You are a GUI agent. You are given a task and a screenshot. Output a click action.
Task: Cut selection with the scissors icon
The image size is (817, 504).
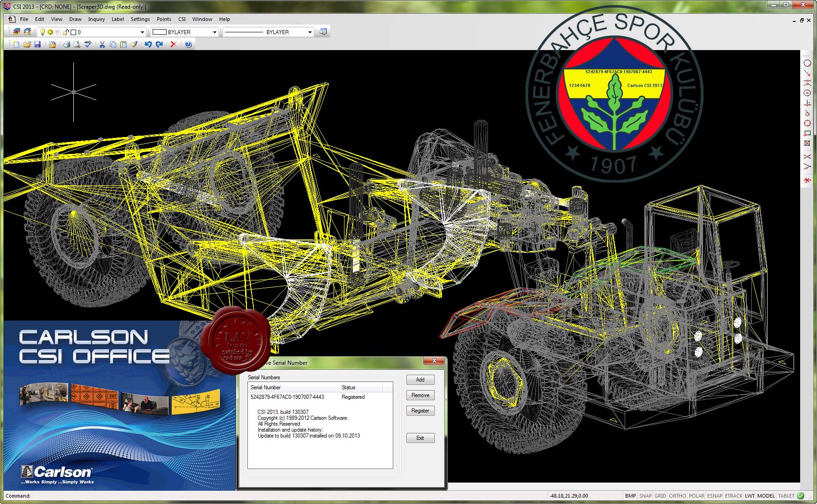point(102,44)
